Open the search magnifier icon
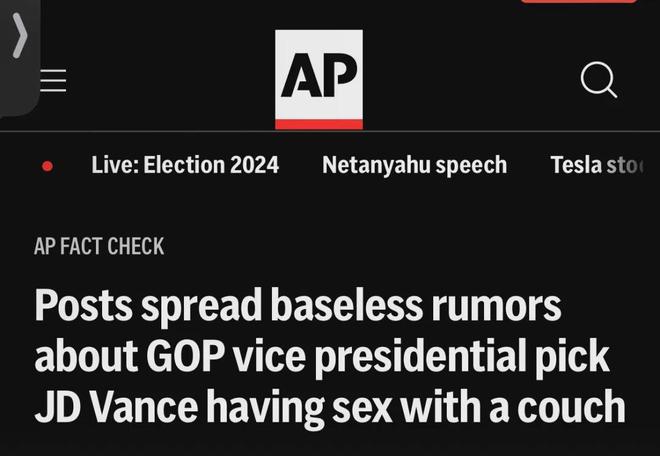 click(x=599, y=80)
